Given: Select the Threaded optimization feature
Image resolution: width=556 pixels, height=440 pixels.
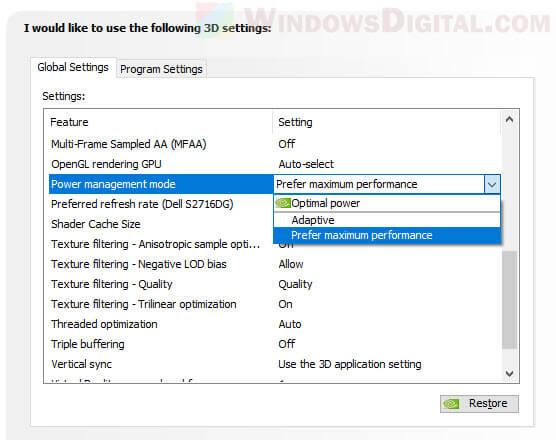Looking at the screenshot, I should 104,324.
